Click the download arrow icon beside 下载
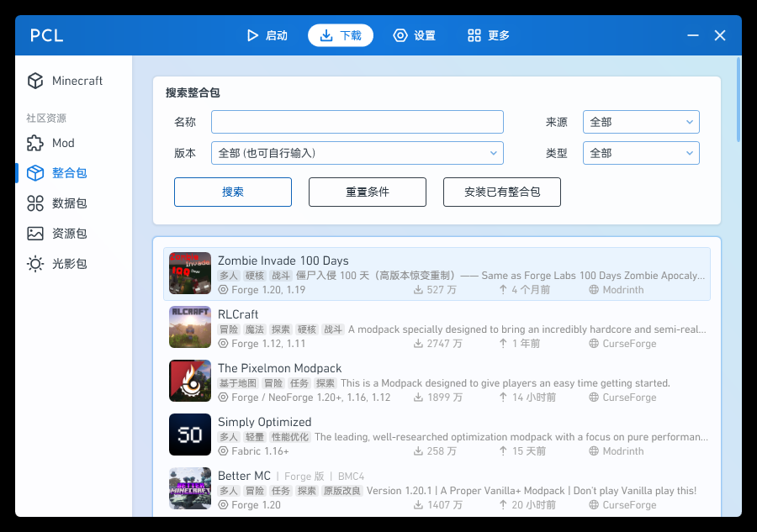Image resolution: width=757 pixels, height=532 pixels. click(326, 35)
